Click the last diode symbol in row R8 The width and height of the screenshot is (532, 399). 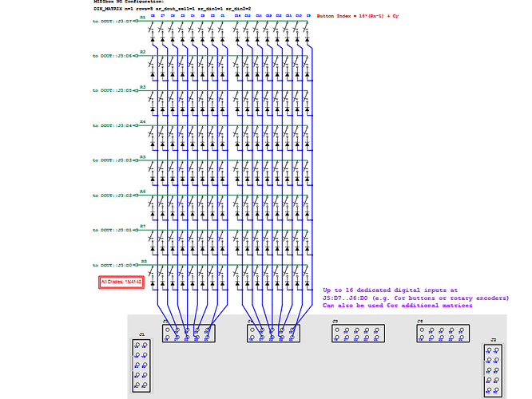coord(308,283)
